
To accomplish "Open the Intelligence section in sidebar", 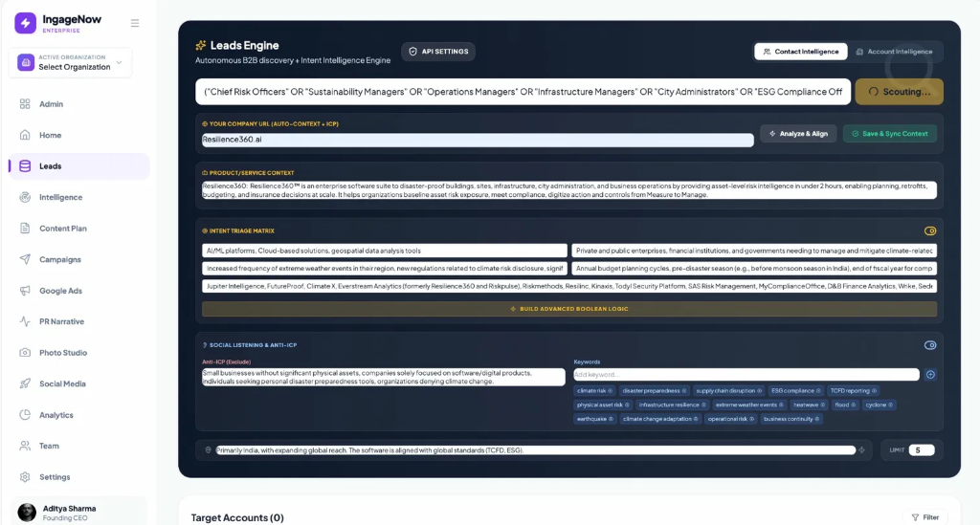I will (60, 197).
